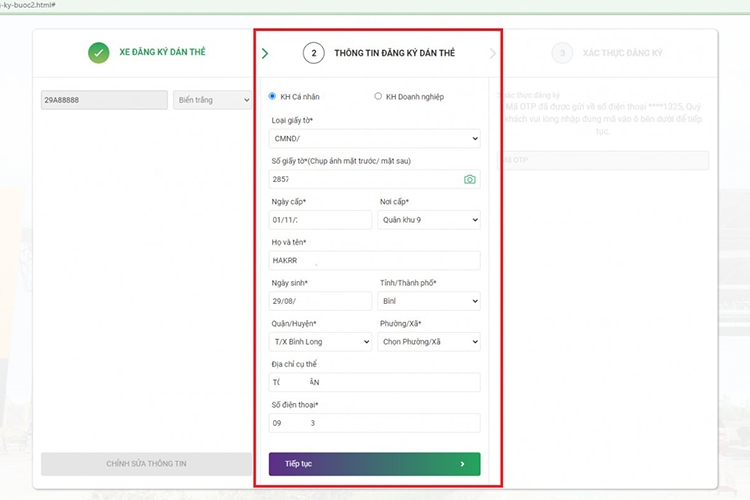Open the Quận/Huyện dropdown
The width and height of the screenshot is (750, 500).
[x=320, y=342]
